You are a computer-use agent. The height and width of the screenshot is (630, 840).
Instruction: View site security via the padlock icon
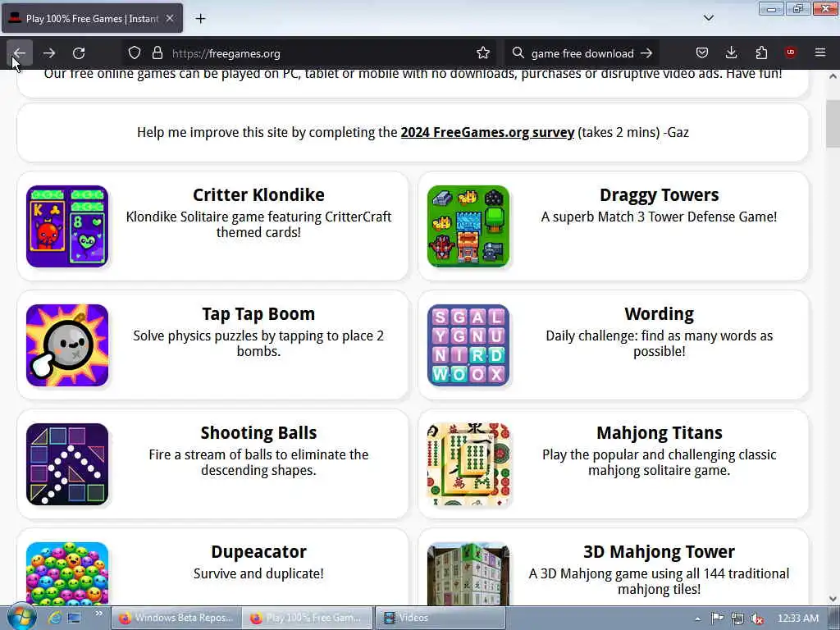pos(157,53)
